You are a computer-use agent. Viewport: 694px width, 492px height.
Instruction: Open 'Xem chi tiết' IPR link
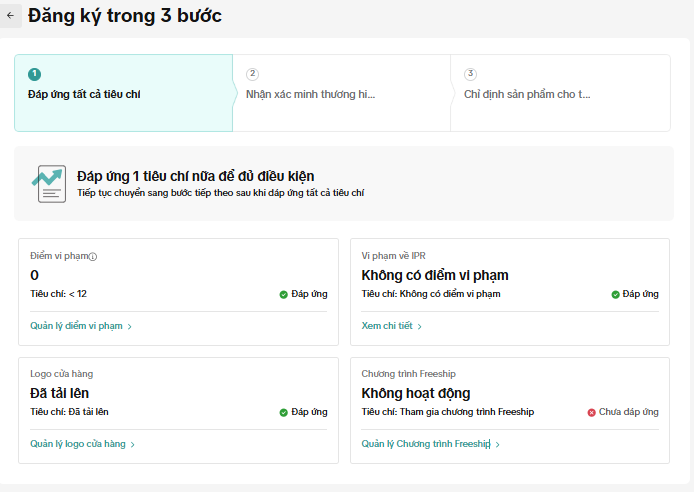(387, 326)
